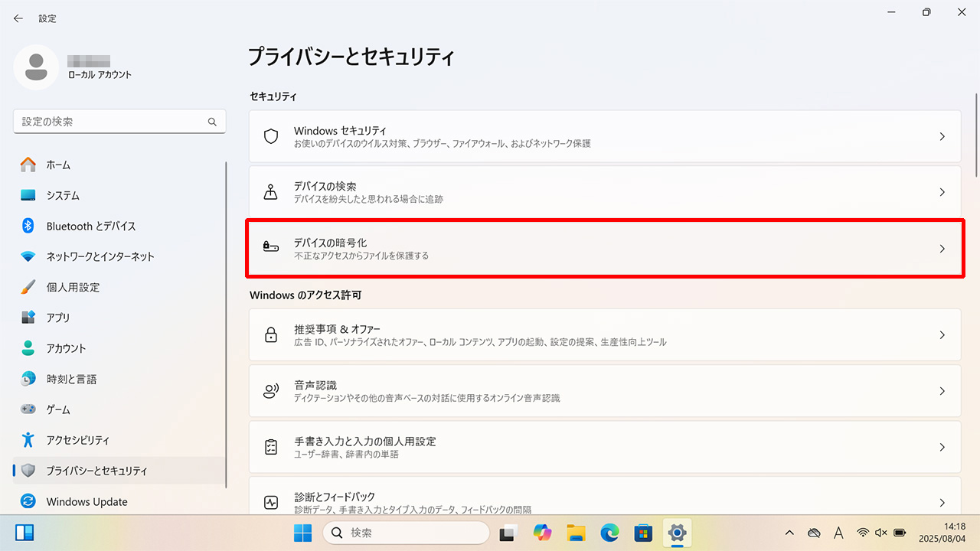Click the user profile avatar icon

(36, 67)
